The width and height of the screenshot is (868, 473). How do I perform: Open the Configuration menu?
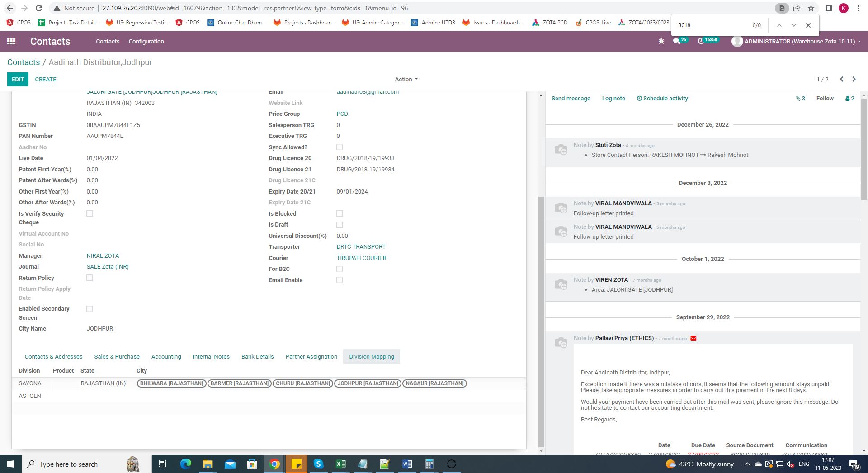click(146, 41)
